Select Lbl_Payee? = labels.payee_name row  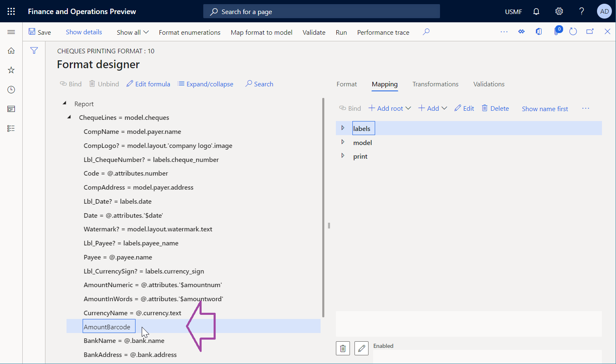(x=131, y=243)
